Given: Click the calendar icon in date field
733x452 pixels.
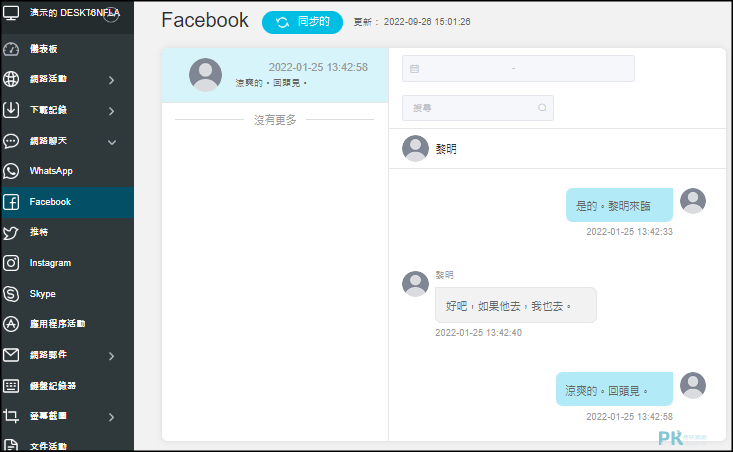Looking at the screenshot, I should coord(414,69).
